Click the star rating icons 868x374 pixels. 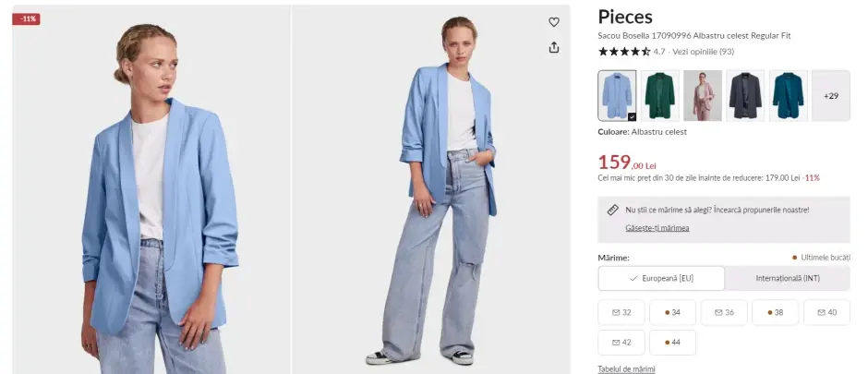pos(624,52)
